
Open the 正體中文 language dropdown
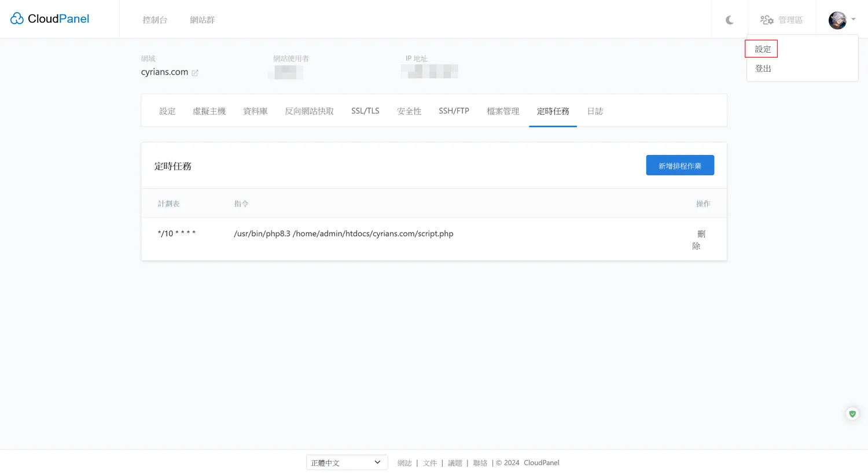(x=346, y=462)
